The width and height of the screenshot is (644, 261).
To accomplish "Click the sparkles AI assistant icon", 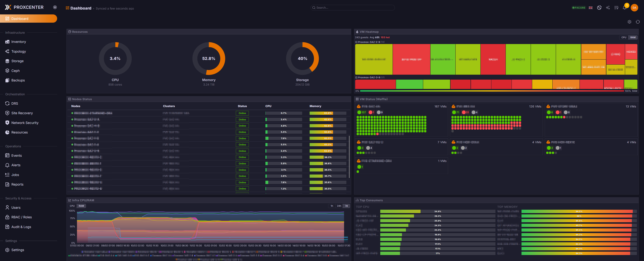I will coord(608,8).
